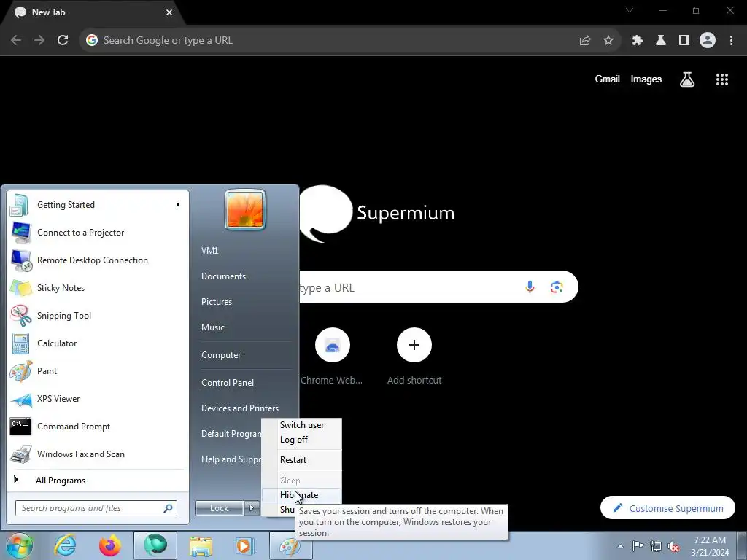Open Search Labs flask on page
The height and width of the screenshot is (560, 747).
point(687,79)
